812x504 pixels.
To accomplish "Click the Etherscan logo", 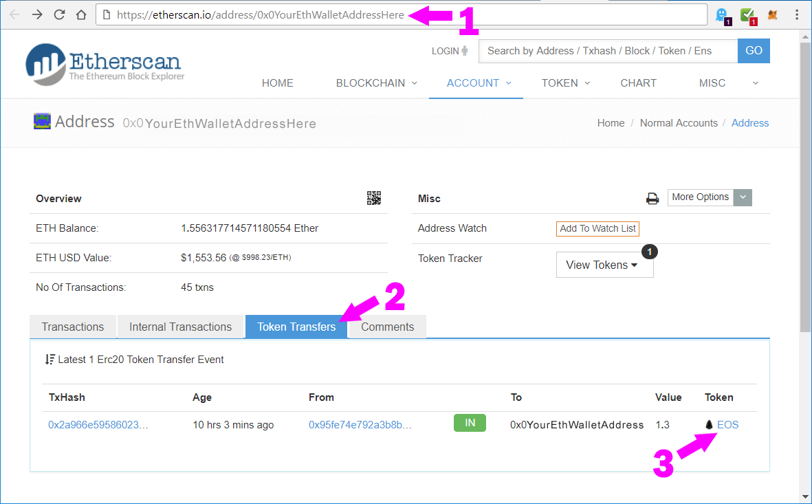I will tap(105, 64).
